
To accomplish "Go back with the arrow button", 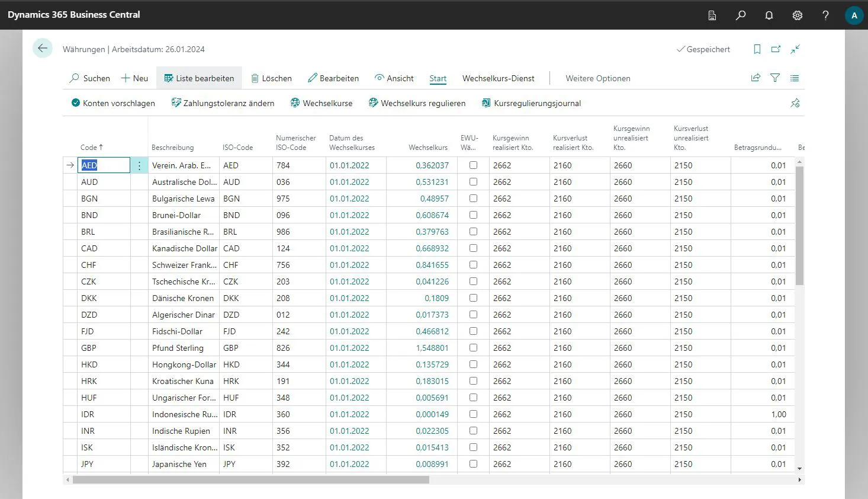I will [43, 48].
